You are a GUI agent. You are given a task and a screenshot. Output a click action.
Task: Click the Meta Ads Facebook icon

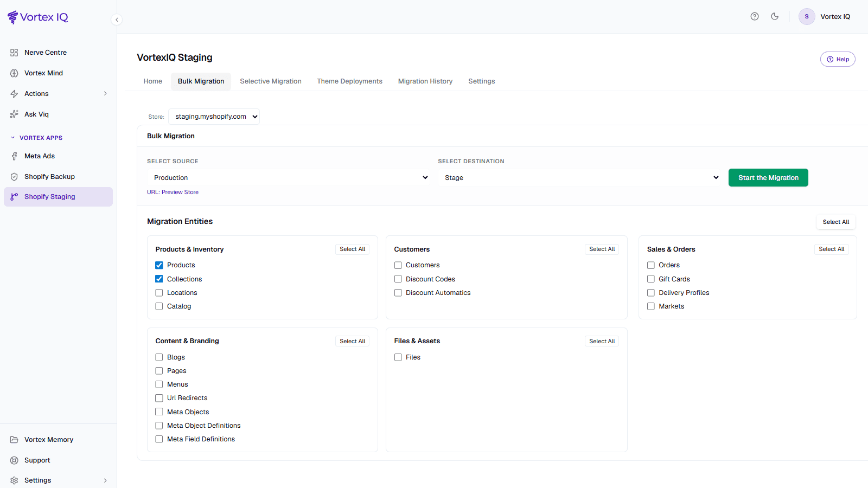click(x=14, y=156)
